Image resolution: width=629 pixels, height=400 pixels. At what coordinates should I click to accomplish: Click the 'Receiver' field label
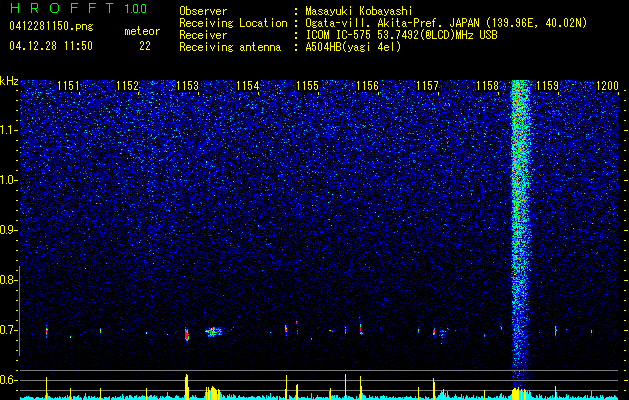(203, 36)
